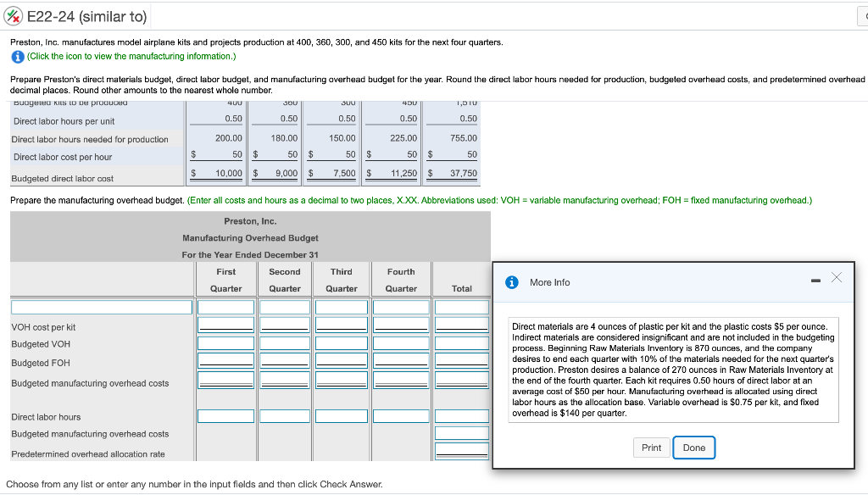The image size is (868, 495).
Task: Click Budgeted FOH Third Quarter field
Action: click(x=342, y=360)
